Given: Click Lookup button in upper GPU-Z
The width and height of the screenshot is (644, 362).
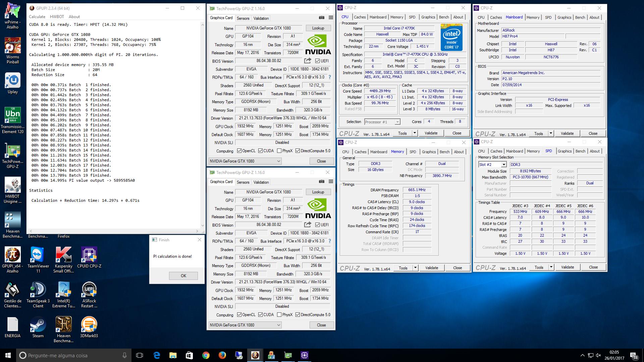Looking at the screenshot, I should [x=318, y=28].
